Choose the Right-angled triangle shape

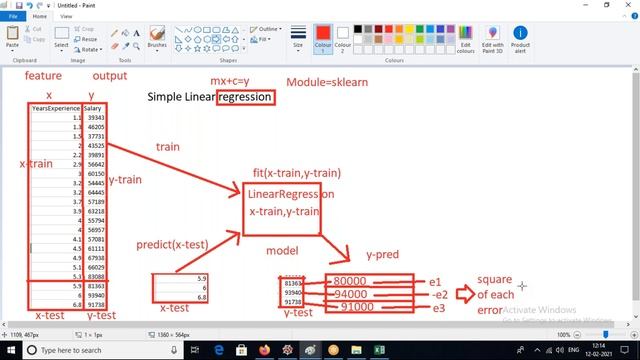[x=178, y=39]
